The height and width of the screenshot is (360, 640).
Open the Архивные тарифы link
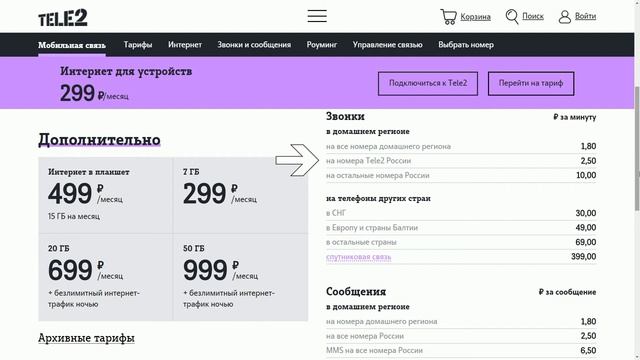coord(86,338)
